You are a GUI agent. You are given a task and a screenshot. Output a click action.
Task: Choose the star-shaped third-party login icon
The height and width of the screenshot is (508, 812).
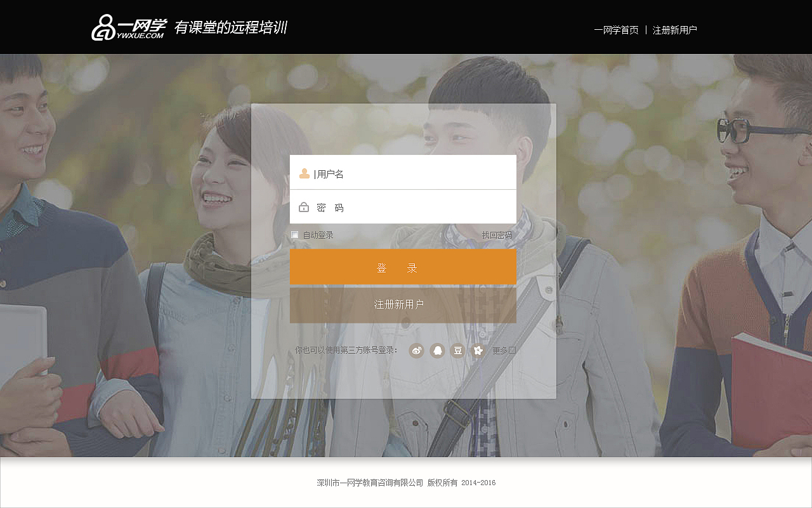click(x=478, y=351)
